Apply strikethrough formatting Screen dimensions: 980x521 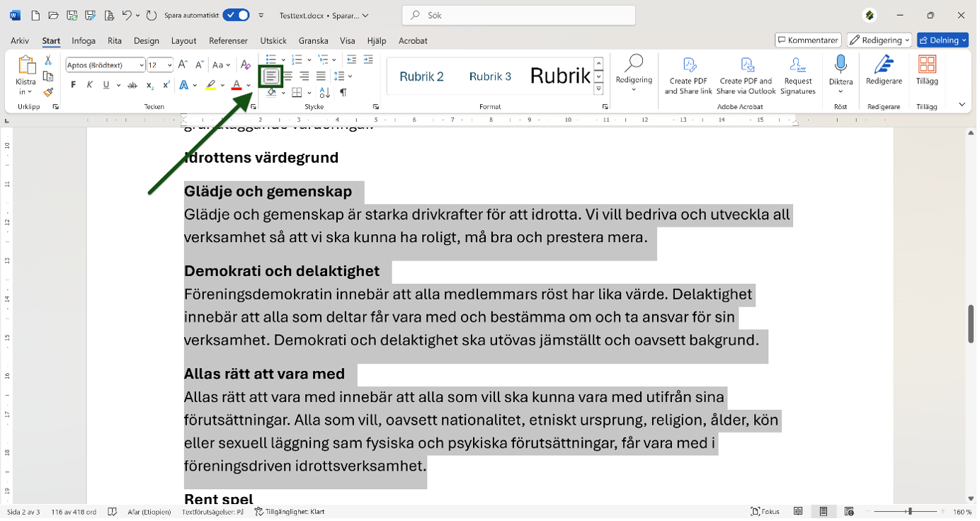click(132, 85)
